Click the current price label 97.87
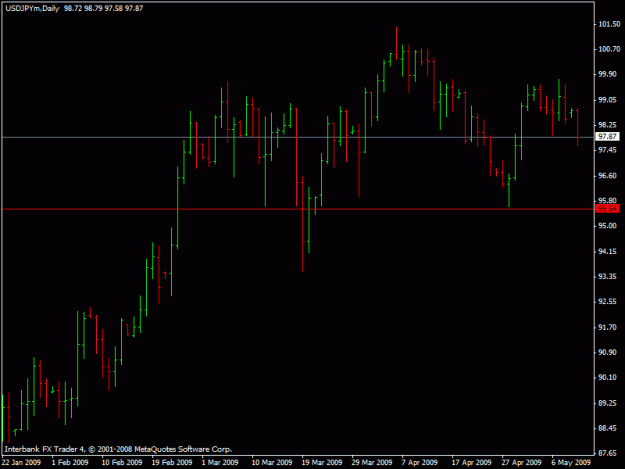The image size is (625, 469). click(607, 137)
